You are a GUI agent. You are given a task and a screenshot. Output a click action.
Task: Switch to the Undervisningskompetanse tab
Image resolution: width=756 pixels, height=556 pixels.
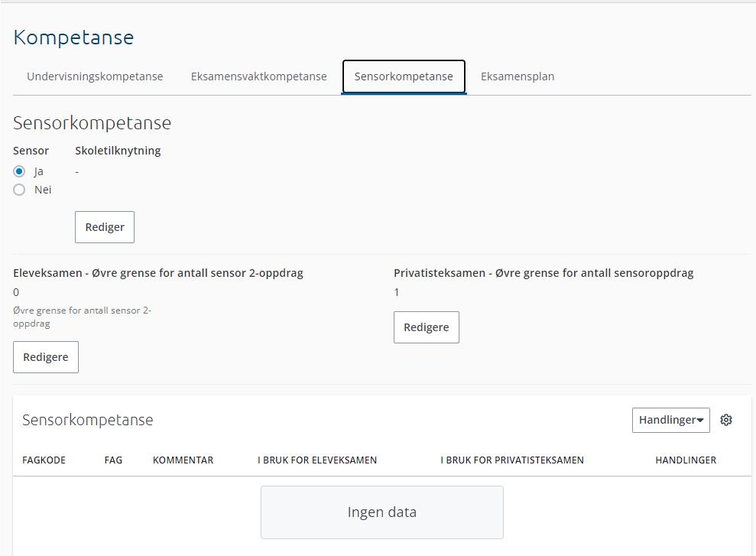coord(95,76)
